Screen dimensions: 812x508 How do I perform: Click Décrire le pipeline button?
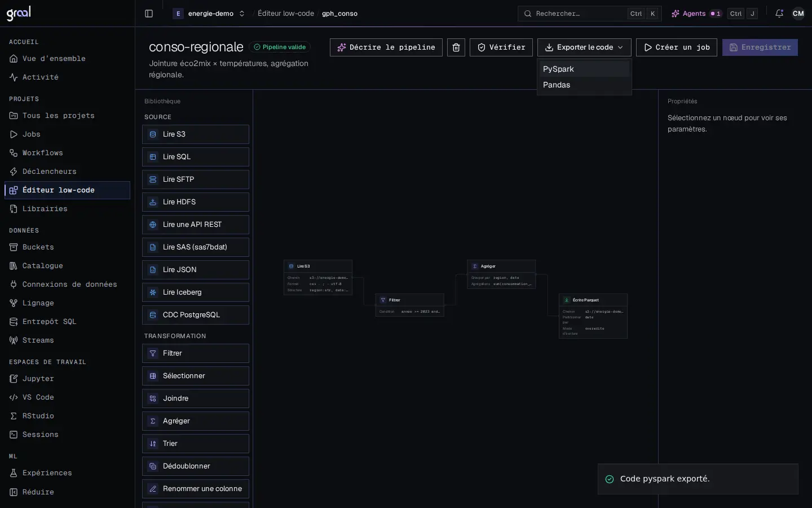(x=386, y=47)
